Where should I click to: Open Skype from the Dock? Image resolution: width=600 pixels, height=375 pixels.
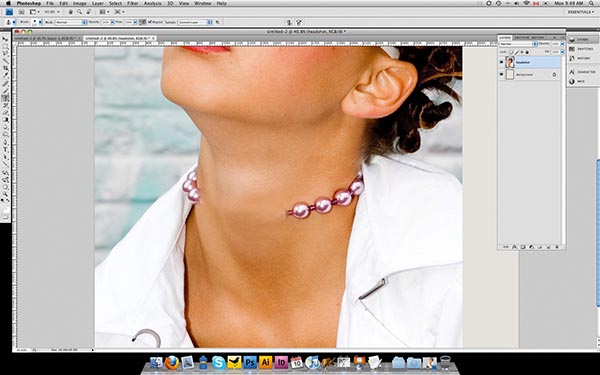point(218,362)
